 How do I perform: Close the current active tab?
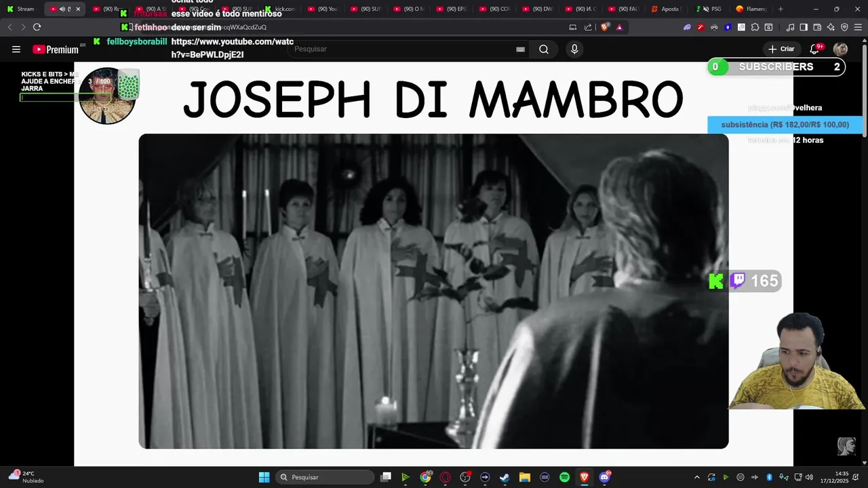coord(78,9)
